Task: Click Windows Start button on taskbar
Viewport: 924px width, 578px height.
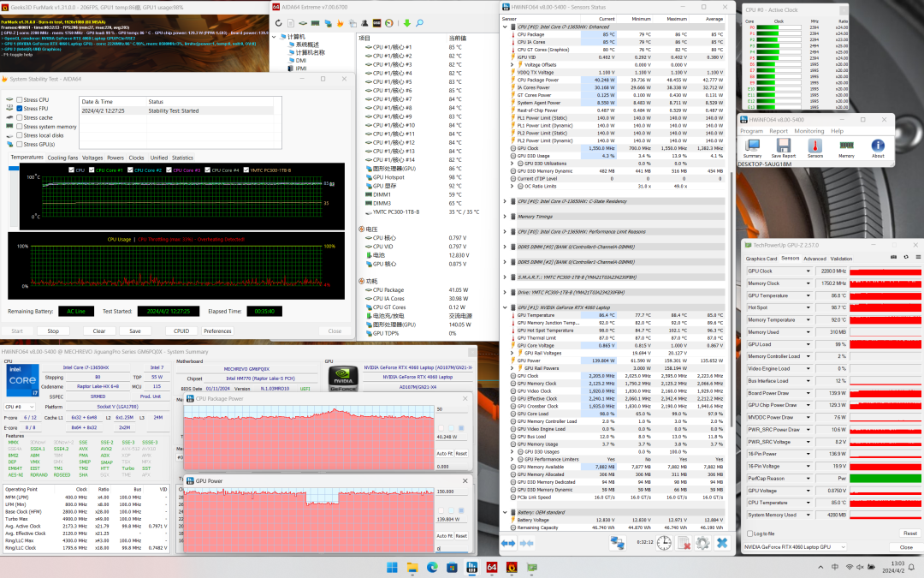Action: (x=392, y=568)
